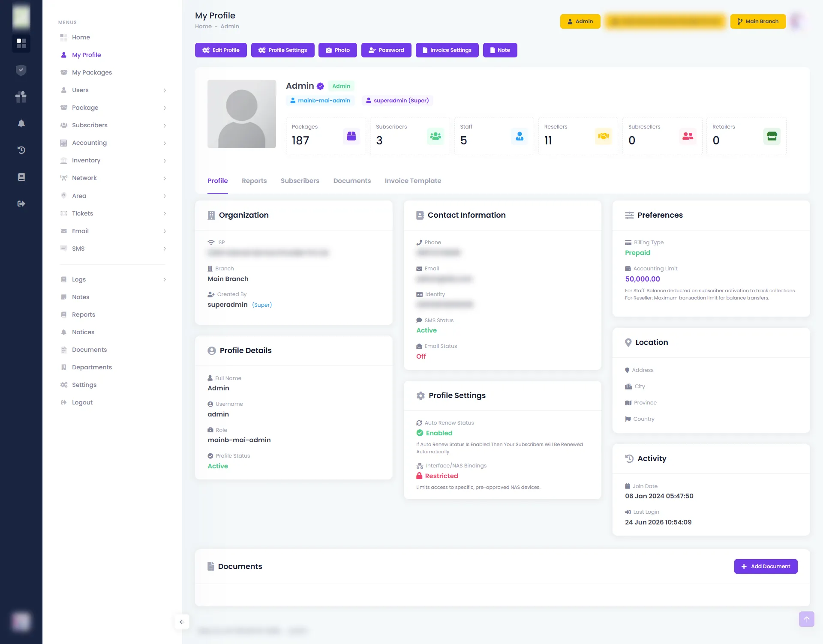This screenshot has width=823, height=644.
Task: Select the Profile tab
Action: [218, 181]
